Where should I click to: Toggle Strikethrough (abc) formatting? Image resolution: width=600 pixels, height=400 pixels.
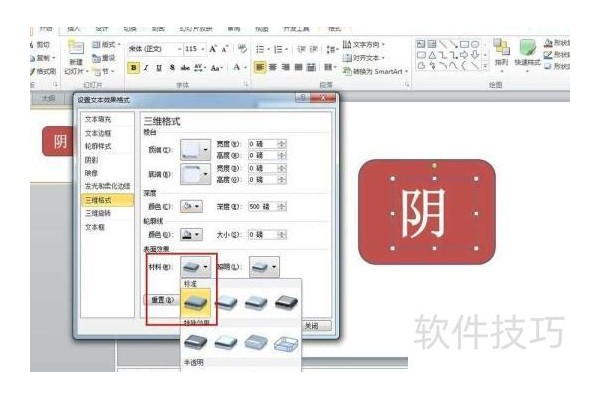tap(185, 68)
